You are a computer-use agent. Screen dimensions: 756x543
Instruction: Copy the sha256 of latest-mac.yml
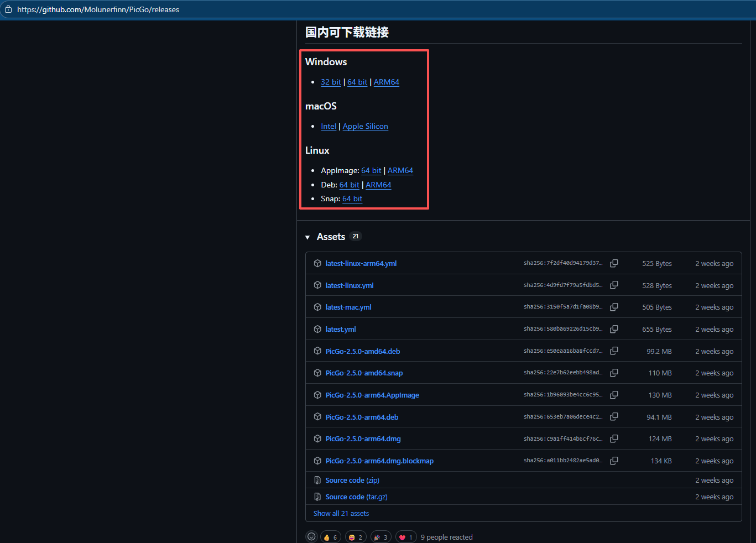pos(614,307)
